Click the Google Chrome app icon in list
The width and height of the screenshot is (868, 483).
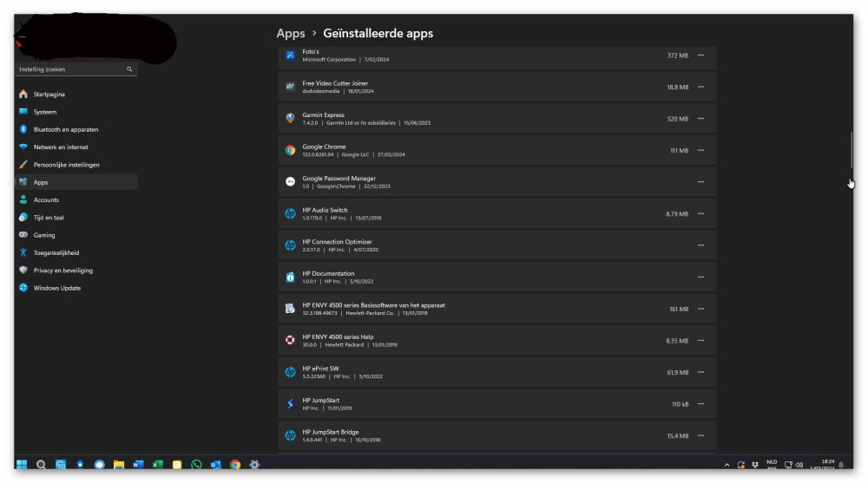click(x=290, y=150)
